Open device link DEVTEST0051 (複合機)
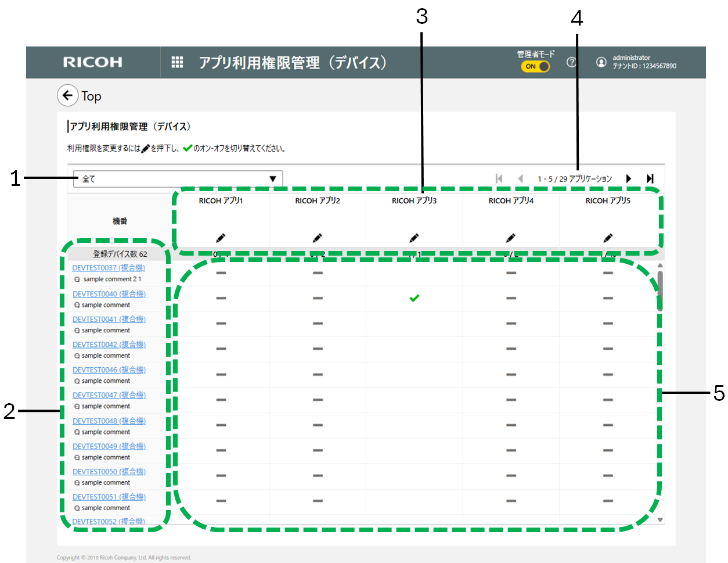The width and height of the screenshot is (728, 563). click(x=109, y=497)
